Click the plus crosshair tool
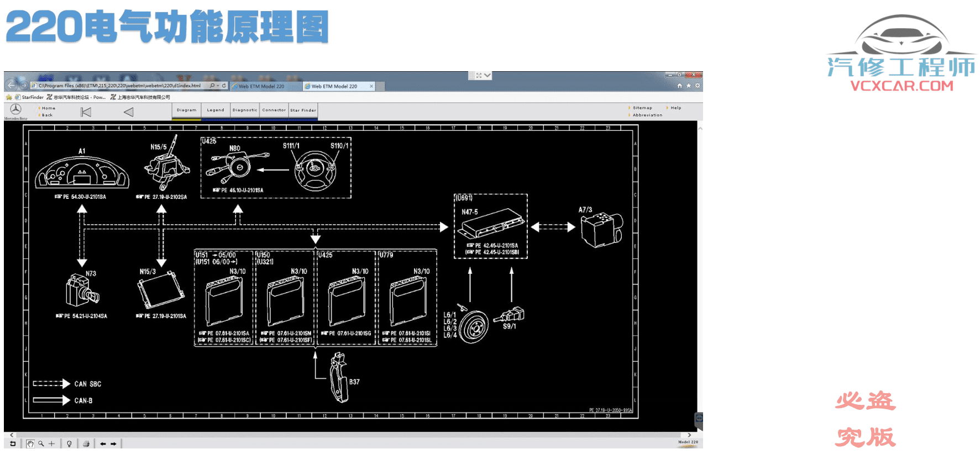 coord(52,443)
